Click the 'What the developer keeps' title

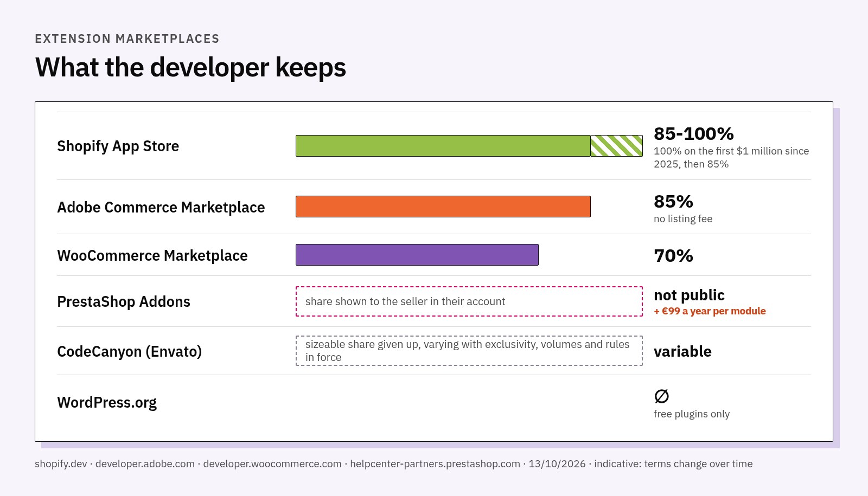[190, 68]
